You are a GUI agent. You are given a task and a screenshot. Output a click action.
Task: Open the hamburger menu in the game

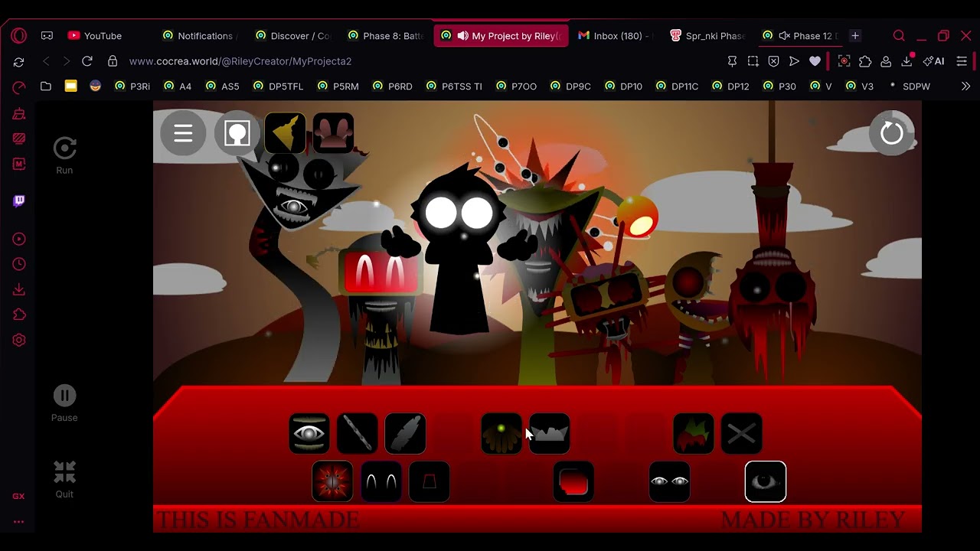pyautogui.click(x=183, y=134)
